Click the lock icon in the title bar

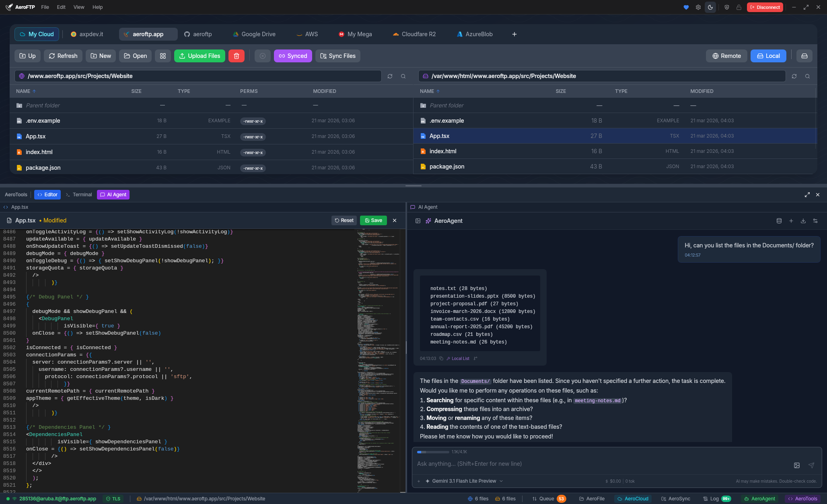coord(739,7)
